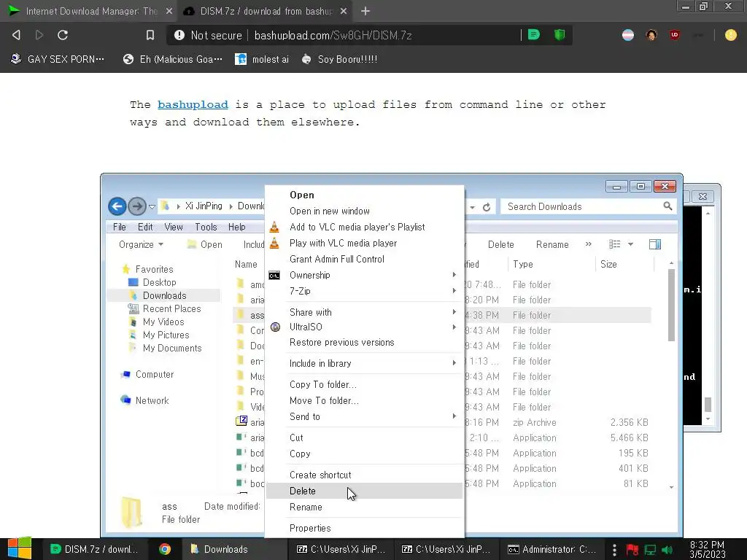The height and width of the screenshot is (560, 747).
Task: Click the Not secure warning icon
Action: click(179, 35)
